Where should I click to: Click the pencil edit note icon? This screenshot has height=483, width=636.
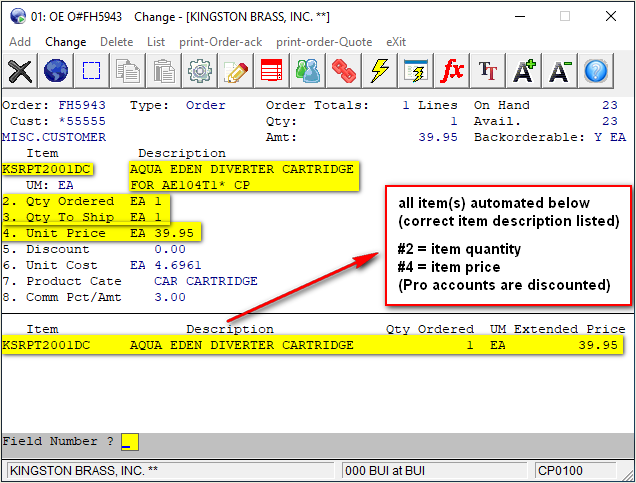click(235, 71)
